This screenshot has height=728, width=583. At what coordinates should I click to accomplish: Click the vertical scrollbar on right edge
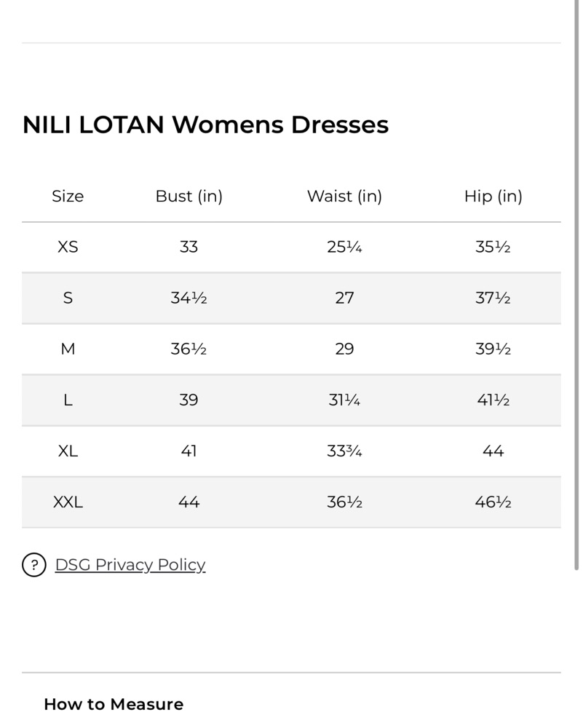point(576,285)
